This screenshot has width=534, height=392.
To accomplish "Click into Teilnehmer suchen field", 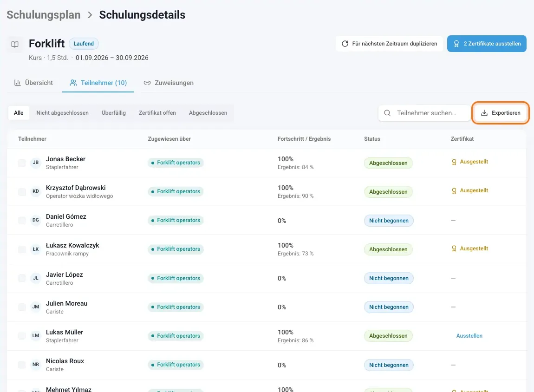I will (x=424, y=113).
